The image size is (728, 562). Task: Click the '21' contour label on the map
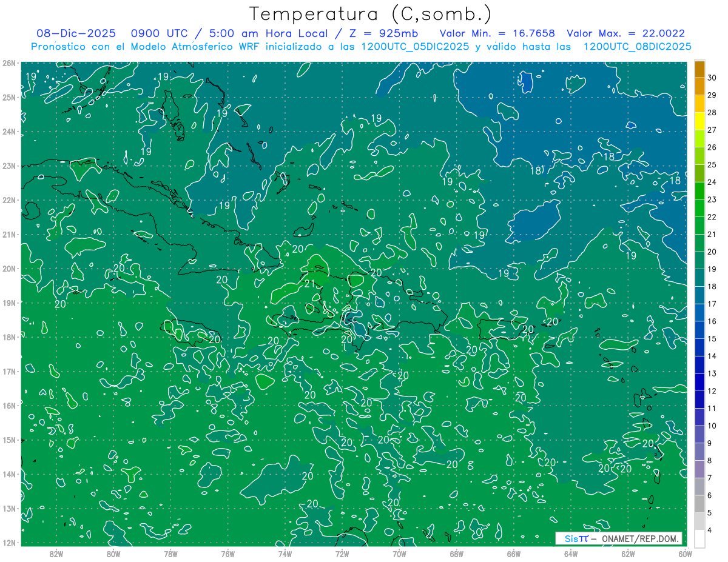(309, 283)
